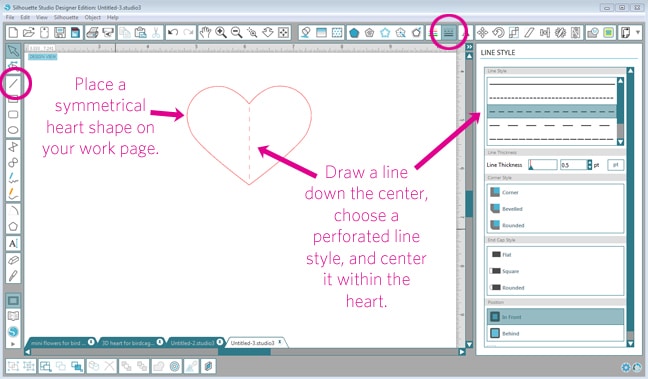648x379 pixels.
Task: Select the Eraser tool
Action: [x=13, y=260]
